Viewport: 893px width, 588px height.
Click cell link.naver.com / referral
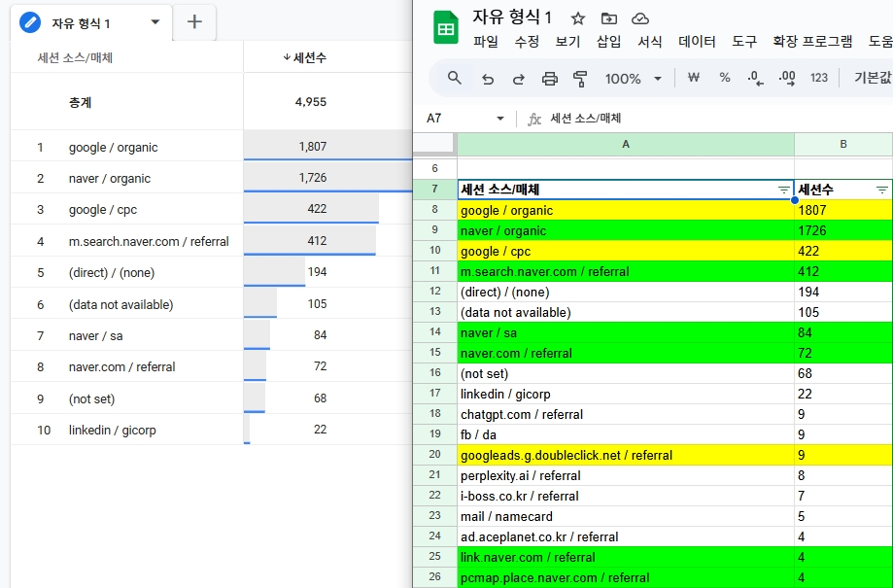click(626, 557)
